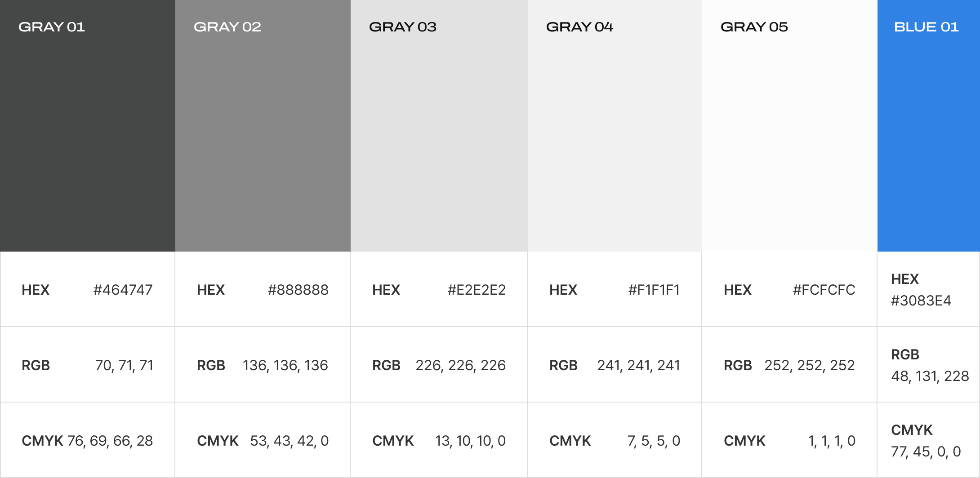Screen dimensions: 980x478
Task: Select the GRAY 02 color swatch
Action: [x=263, y=126]
